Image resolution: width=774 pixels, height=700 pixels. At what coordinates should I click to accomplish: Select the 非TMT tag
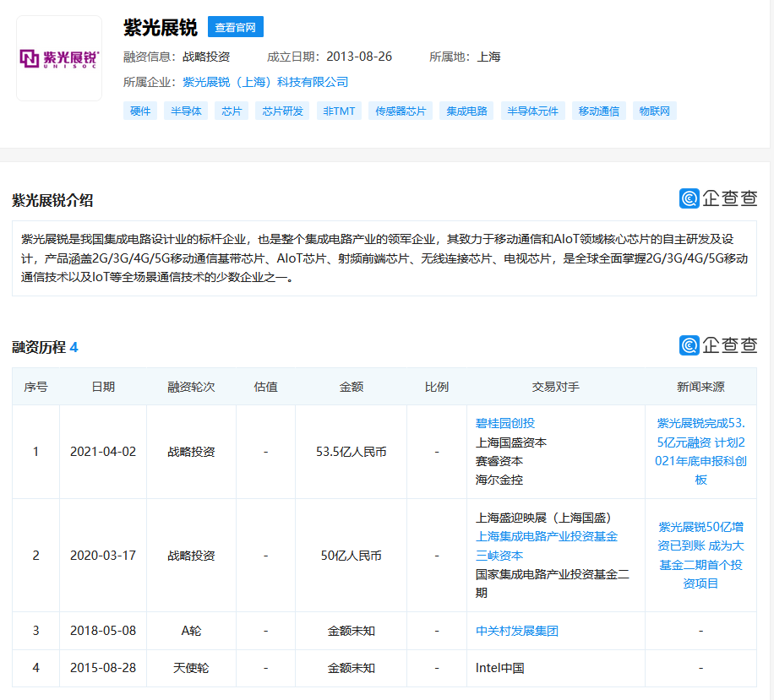(339, 111)
